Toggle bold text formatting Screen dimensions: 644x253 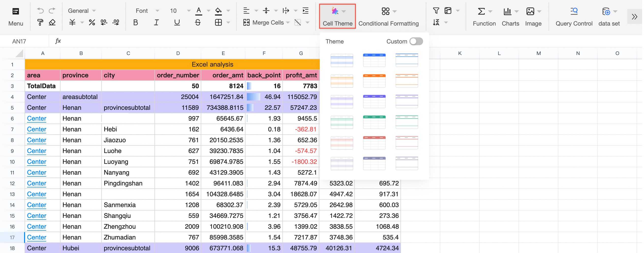point(136,23)
